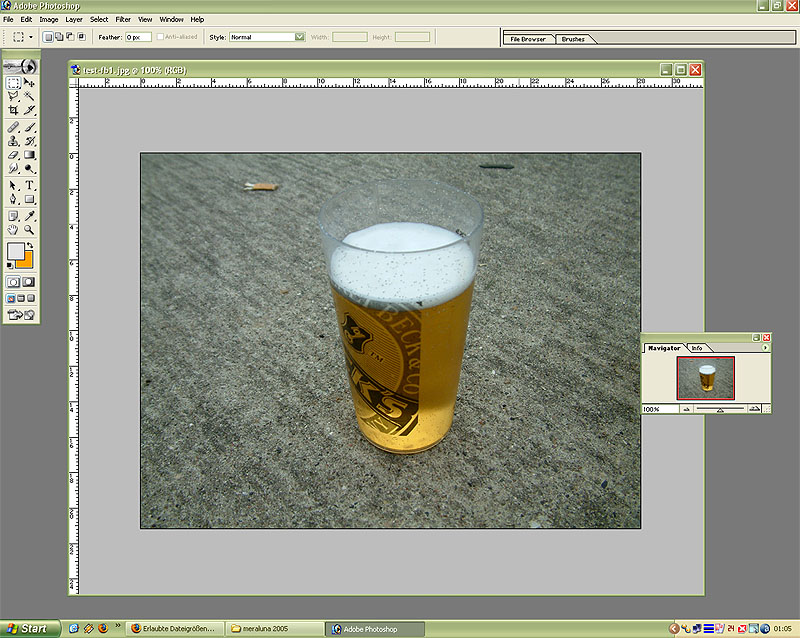Select the Slice tool
Viewport: 800px width, 638px height.
[29, 110]
